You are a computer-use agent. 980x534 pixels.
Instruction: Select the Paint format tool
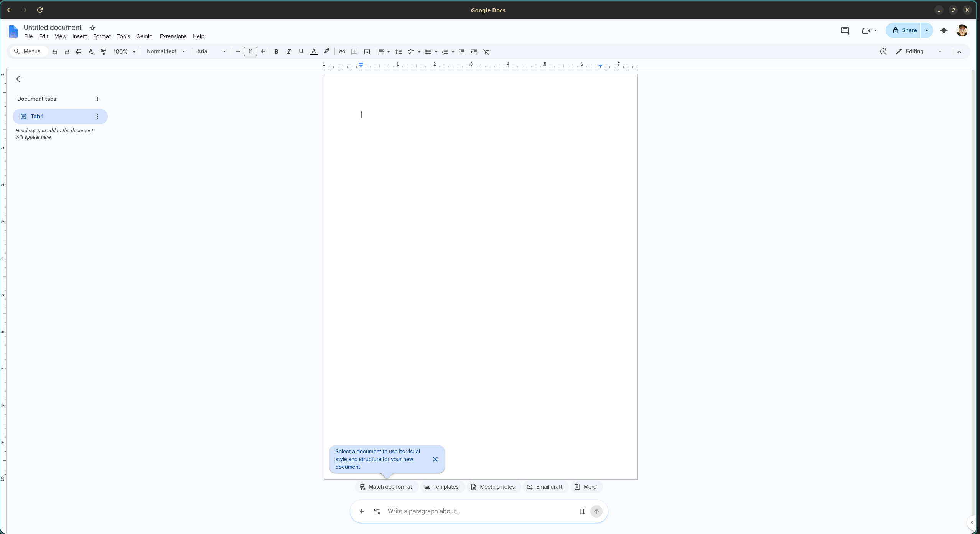(104, 52)
